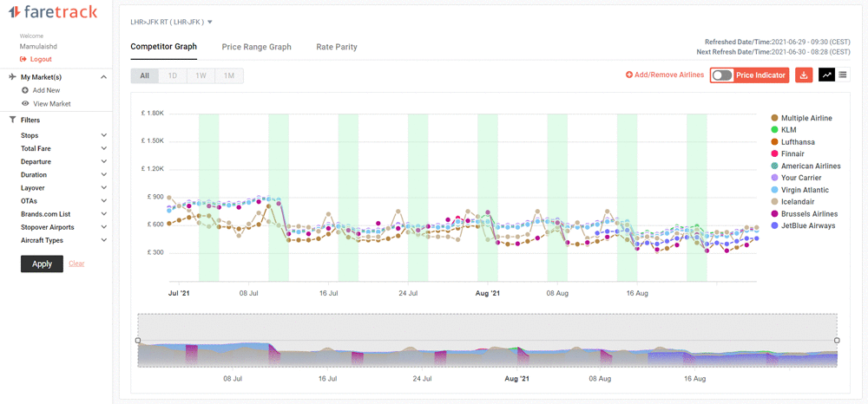Click the Refreshed Date/Time text
Viewport: 868px width, 404px height.
click(x=777, y=42)
